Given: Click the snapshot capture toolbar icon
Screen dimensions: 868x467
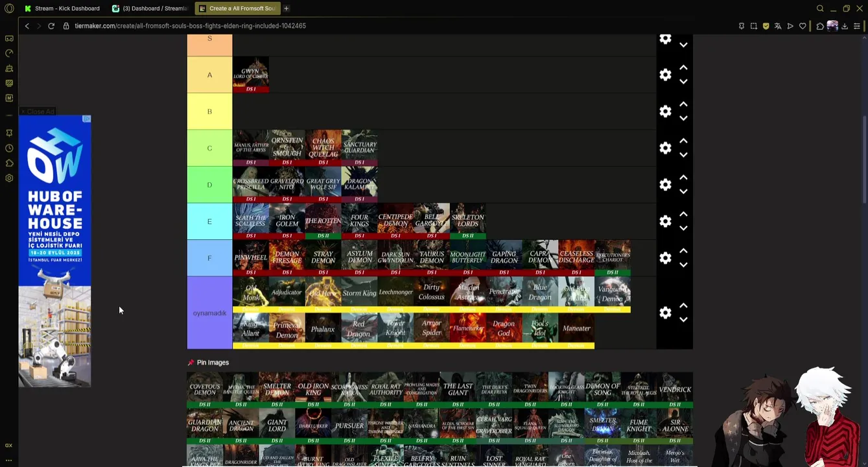Looking at the screenshot, I should 753,26.
